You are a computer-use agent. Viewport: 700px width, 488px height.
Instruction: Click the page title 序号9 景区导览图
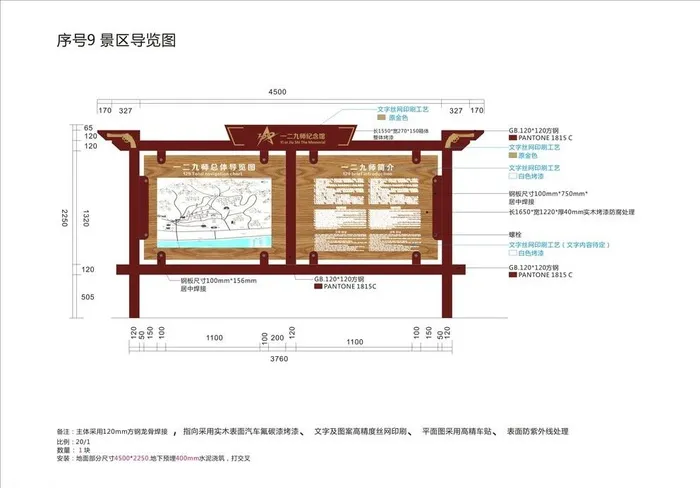[117, 41]
